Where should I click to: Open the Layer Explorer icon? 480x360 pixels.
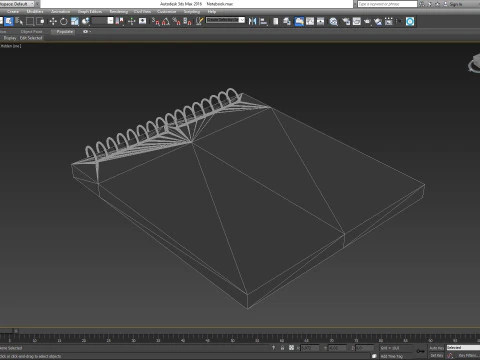coord(287,21)
